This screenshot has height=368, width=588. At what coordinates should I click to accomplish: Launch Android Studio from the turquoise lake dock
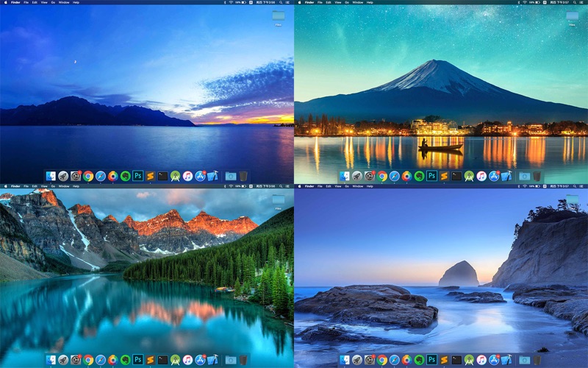[175, 360]
